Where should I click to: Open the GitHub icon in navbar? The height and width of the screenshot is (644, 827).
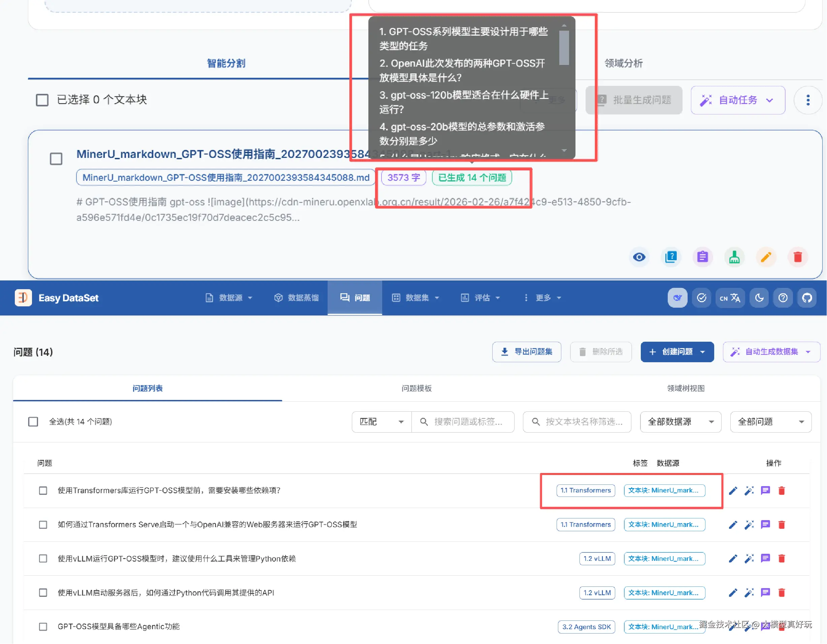point(807,298)
